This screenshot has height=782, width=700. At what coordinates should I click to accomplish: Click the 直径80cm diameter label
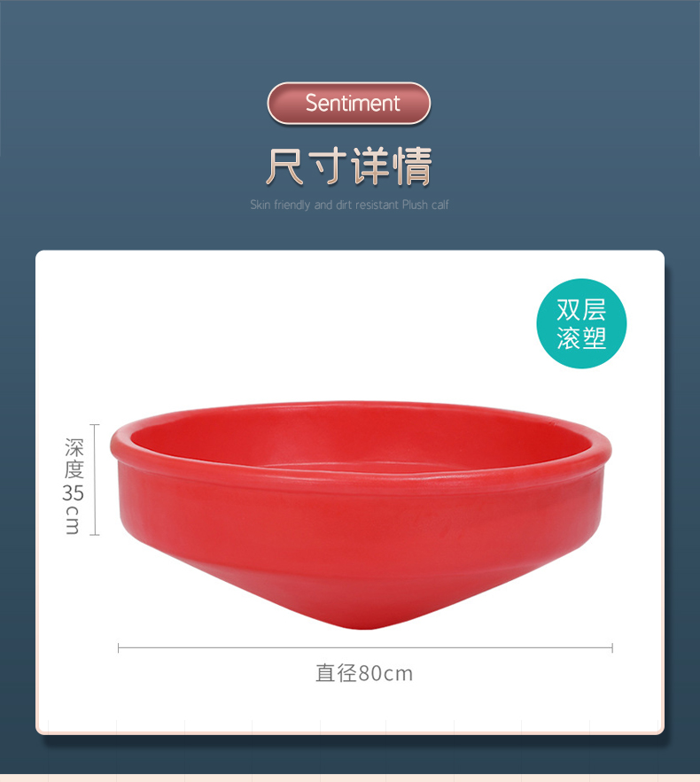tap(364, 673)
